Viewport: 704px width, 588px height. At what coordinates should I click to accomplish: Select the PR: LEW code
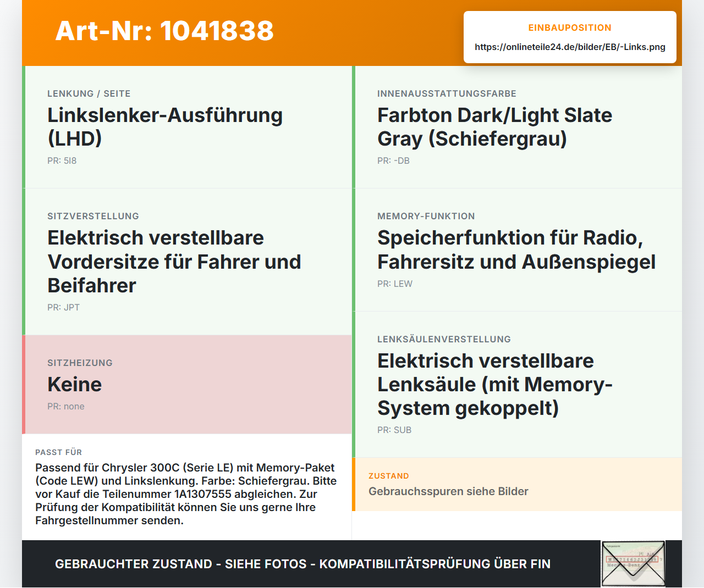(395, 284)
